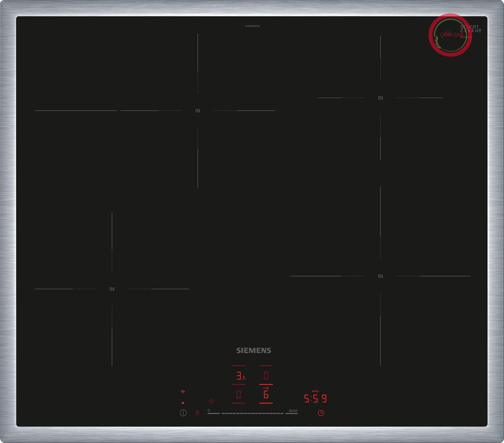The height and width of the screenshot is (443, 504).
Task: Click the IN marker of front-right zone
Action: click(x=380, y=276)
